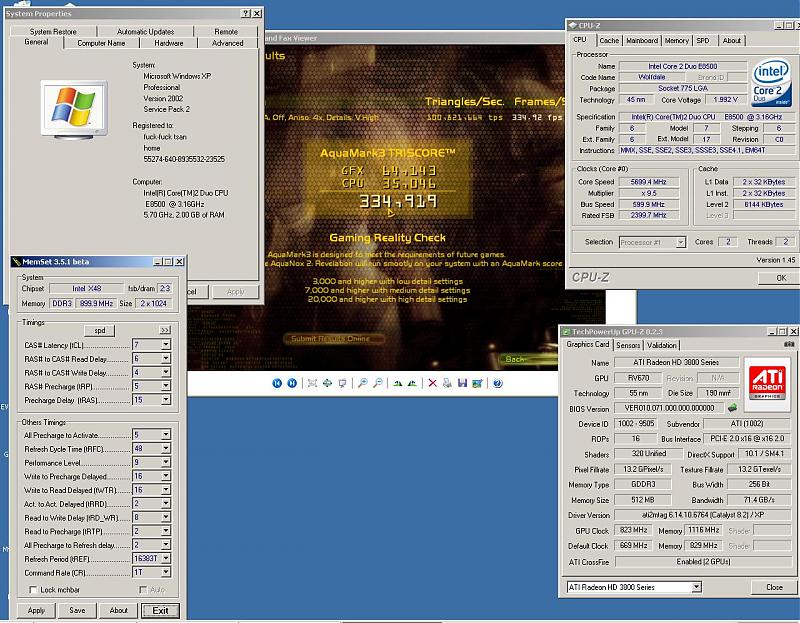800x623 pixels.
Task: Click Zoom In magnifier in Picture Viewer
Action: [x=362, y=383]
